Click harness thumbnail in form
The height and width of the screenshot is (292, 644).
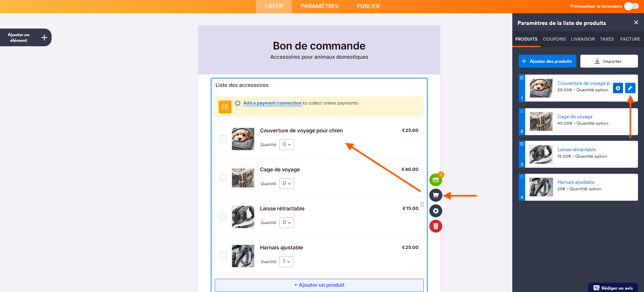coord(243,256)
